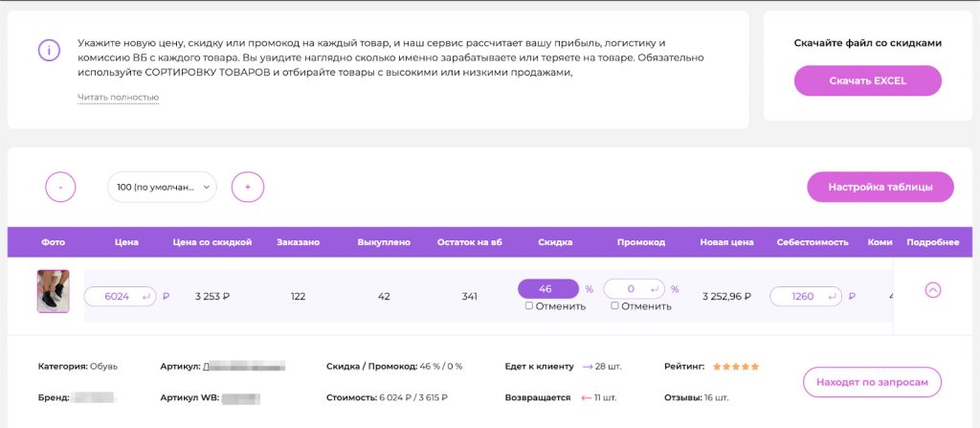Sort by the Выкуплено column header
The height and width of the screenshot is (428, 980).
coord(384,242)
